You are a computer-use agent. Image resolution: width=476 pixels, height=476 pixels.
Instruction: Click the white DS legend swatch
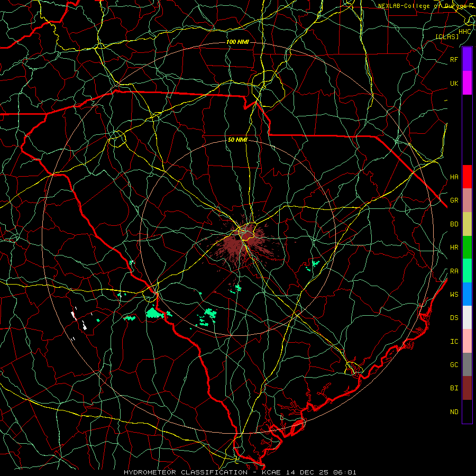(467, 317)
